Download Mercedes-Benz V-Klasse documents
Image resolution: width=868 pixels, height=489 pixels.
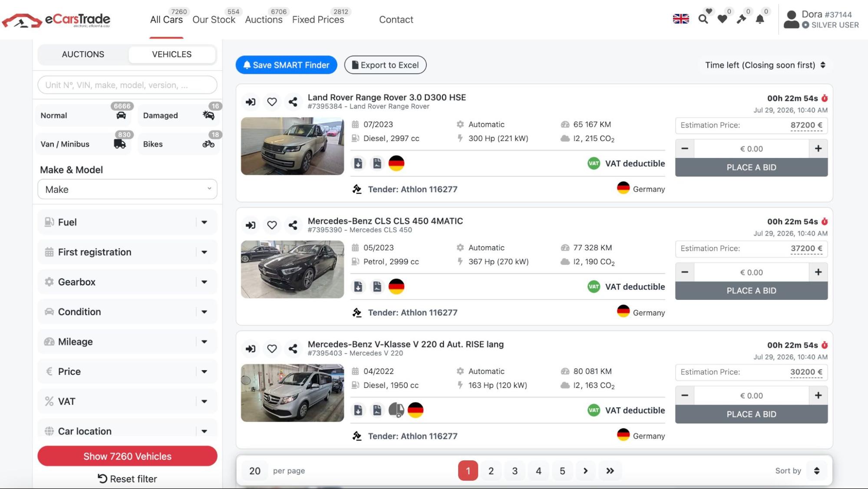tap(358, 410)
